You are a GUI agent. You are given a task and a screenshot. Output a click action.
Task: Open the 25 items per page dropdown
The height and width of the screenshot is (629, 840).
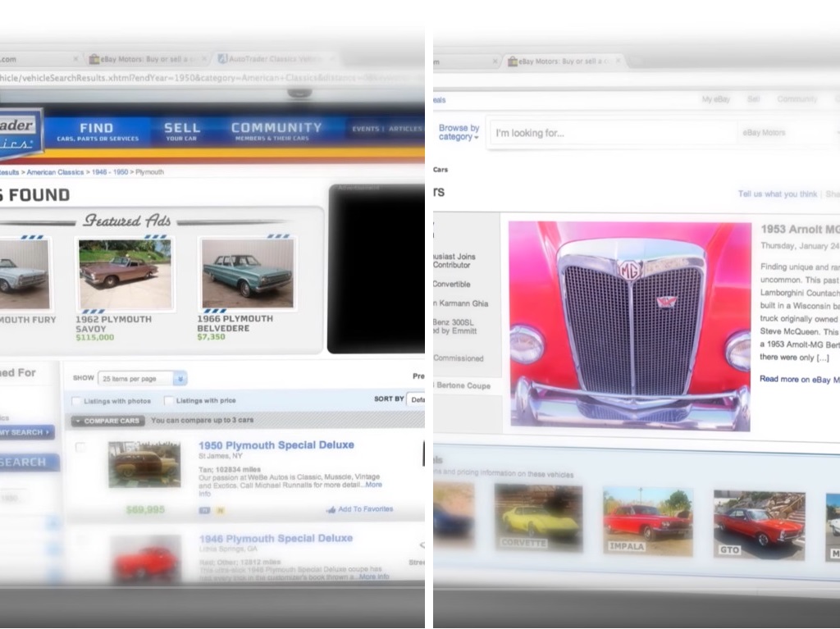coord(142,379)
